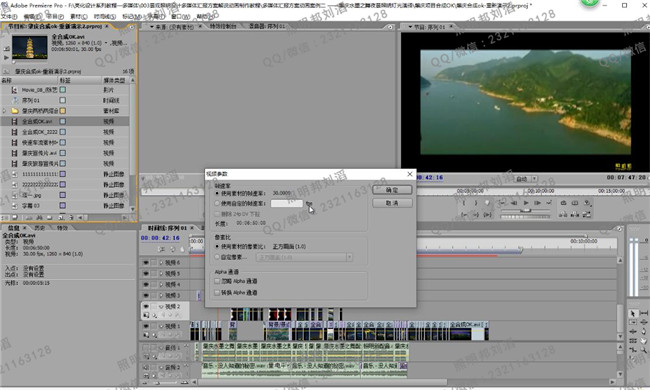Check the Ignore Alpha channel checkbox
The height and width of the screenshot is (390, 650).
217,281
